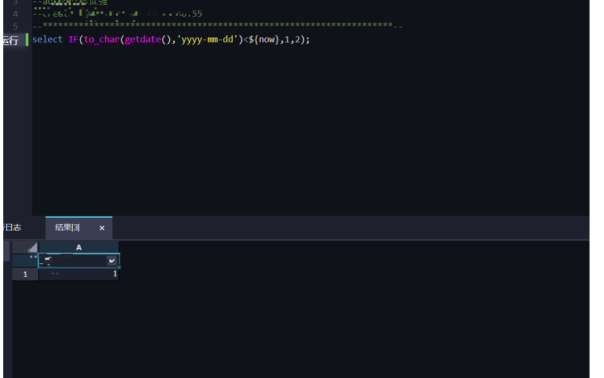Place cursor on the select keyword

coord(47,39)
